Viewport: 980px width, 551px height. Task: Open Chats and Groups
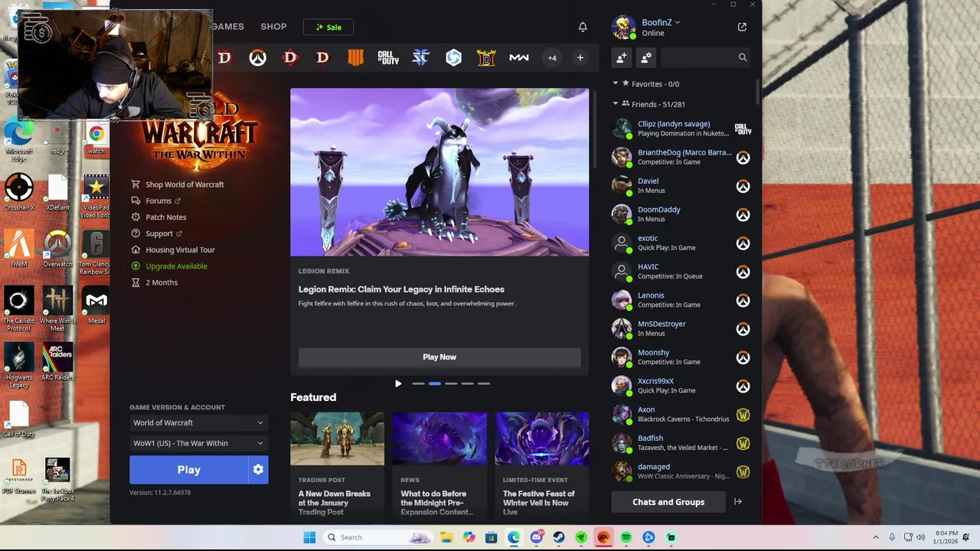coord(668,502)
